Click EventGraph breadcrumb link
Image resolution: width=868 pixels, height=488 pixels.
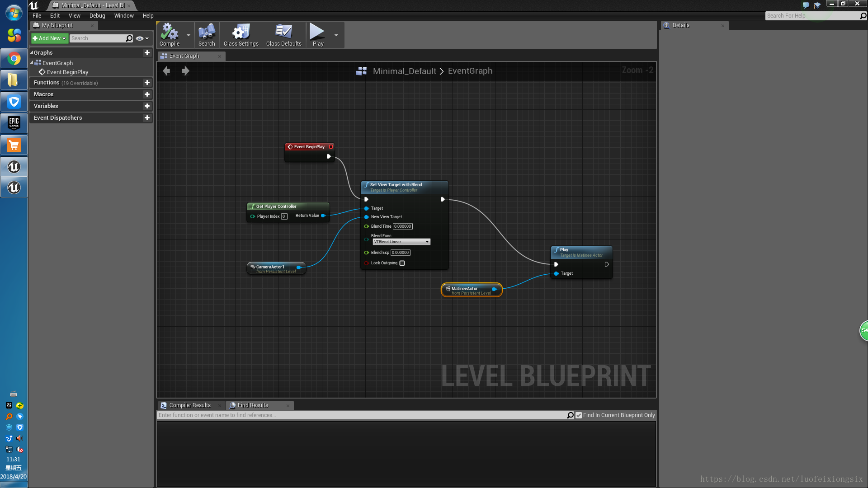click(x=470, y=71)
